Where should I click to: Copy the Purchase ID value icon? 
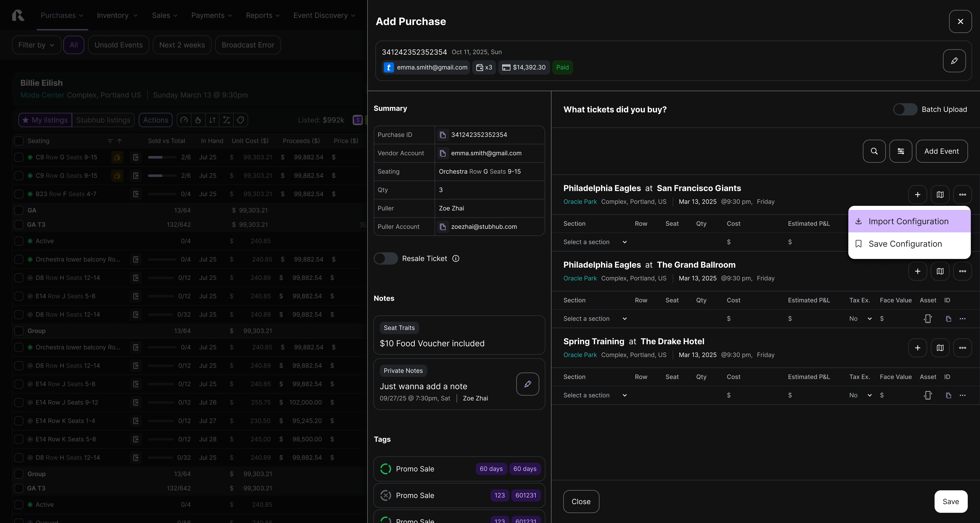click(x=443, y=135)
